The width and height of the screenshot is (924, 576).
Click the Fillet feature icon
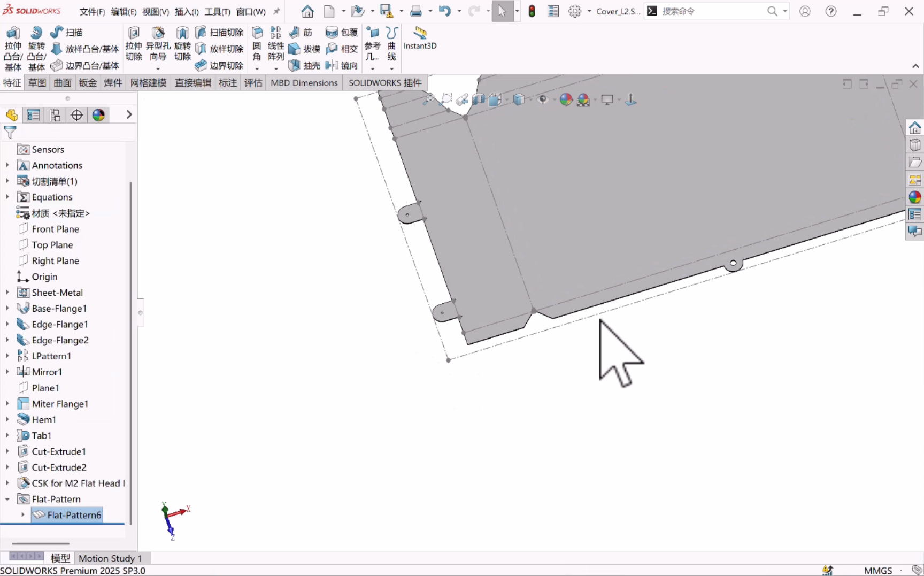coord(257,34)
